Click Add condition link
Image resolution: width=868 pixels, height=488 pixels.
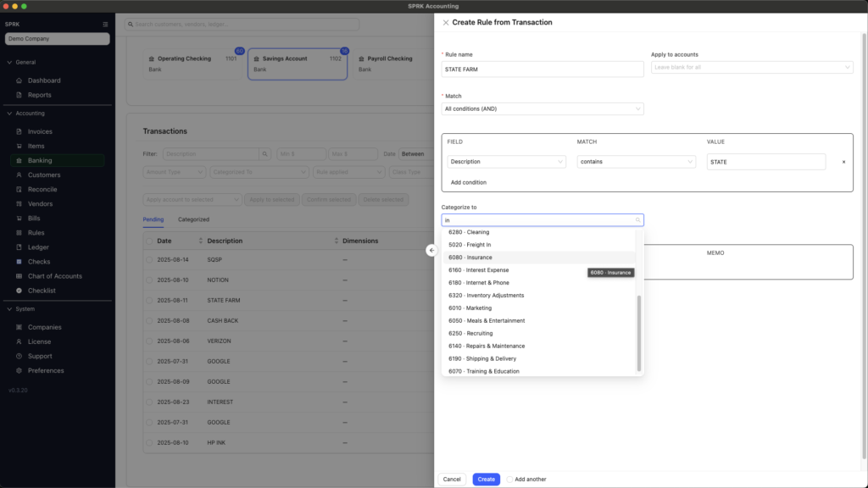pyautogui.click(x=468, y=183)
